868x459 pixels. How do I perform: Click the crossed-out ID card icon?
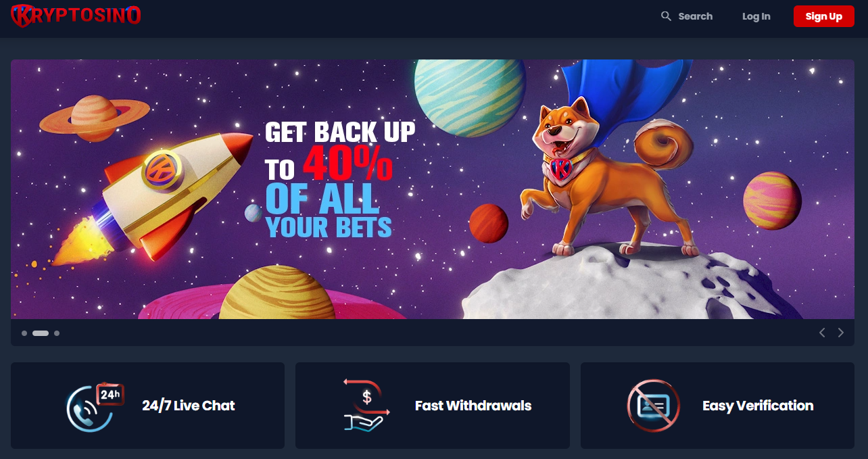pyautogui.click(x=653, y=406)
